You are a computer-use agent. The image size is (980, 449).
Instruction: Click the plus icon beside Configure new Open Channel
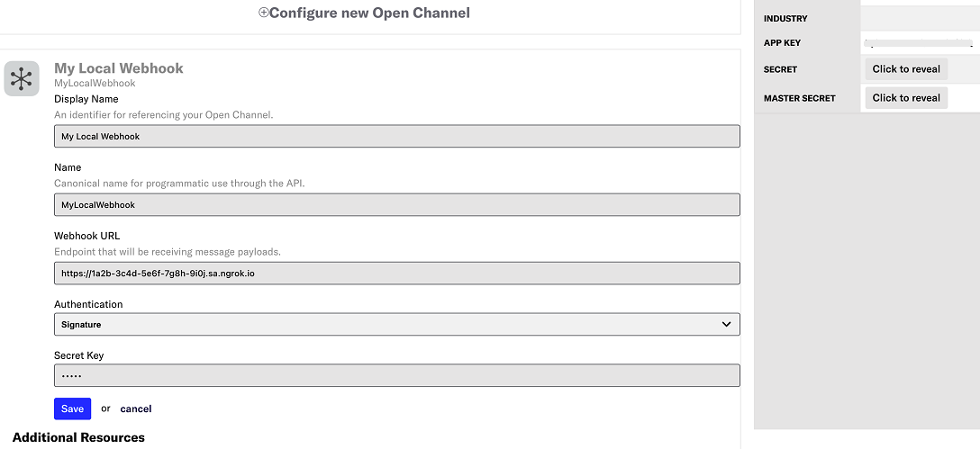click(x=263, y=13)
